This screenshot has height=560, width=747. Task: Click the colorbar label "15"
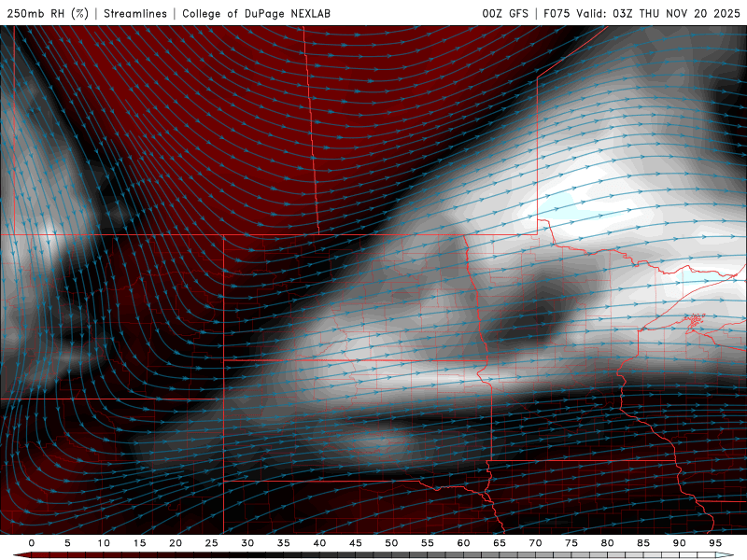click(x=139, y=543)
